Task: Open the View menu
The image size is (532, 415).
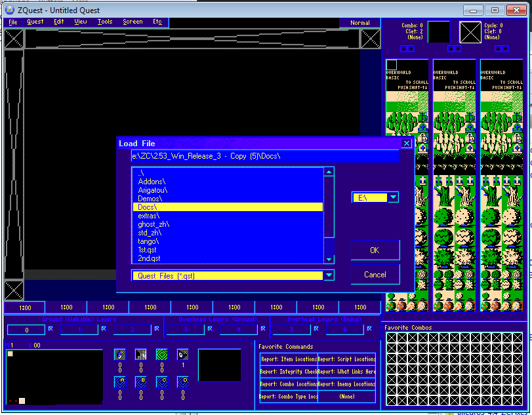Action: click(81, 22)
